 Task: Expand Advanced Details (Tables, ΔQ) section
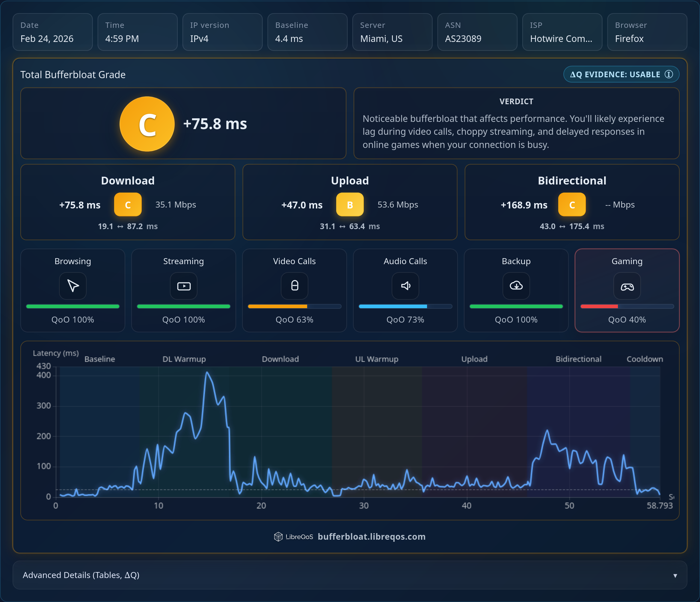81,575
